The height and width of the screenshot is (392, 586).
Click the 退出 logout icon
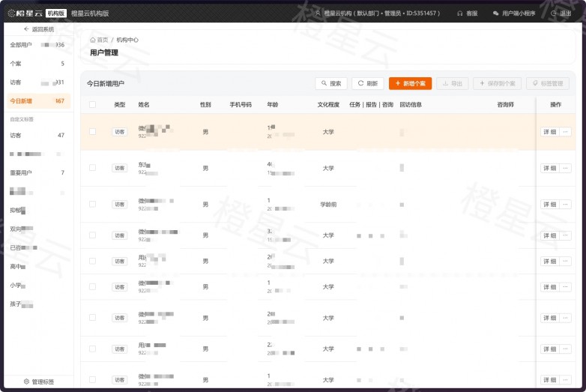click(553, 13)
